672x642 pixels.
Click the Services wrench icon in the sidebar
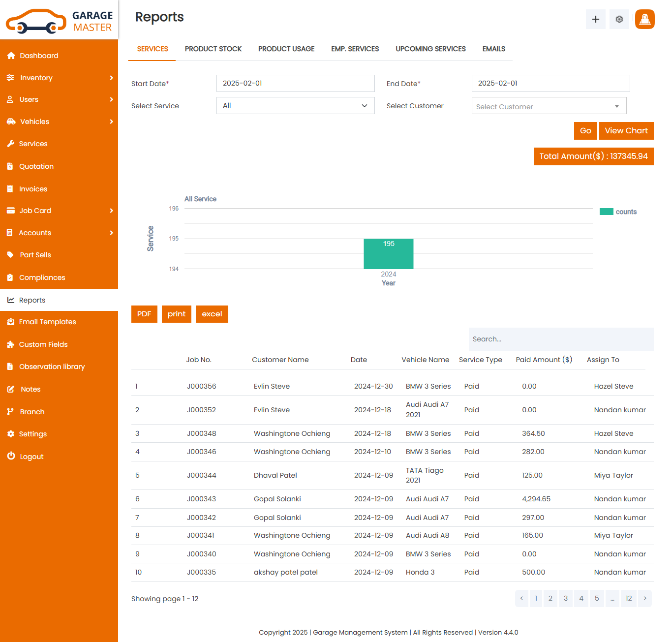[11, 144]
